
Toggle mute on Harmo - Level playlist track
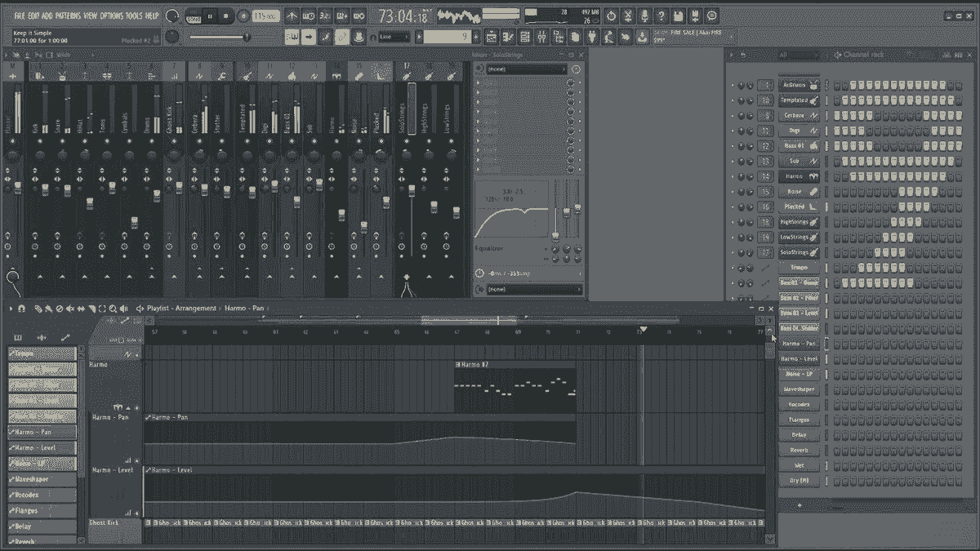136,513
